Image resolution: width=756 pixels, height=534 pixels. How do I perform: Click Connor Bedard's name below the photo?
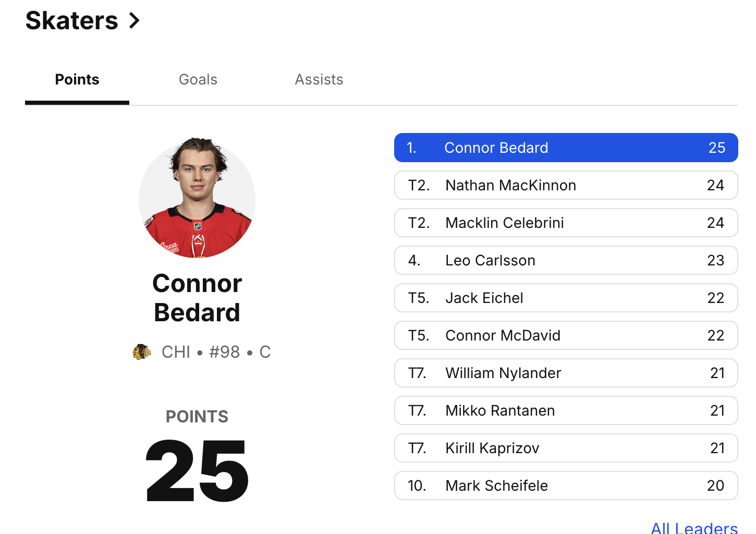pyautogui.click(x=197, y=298)
